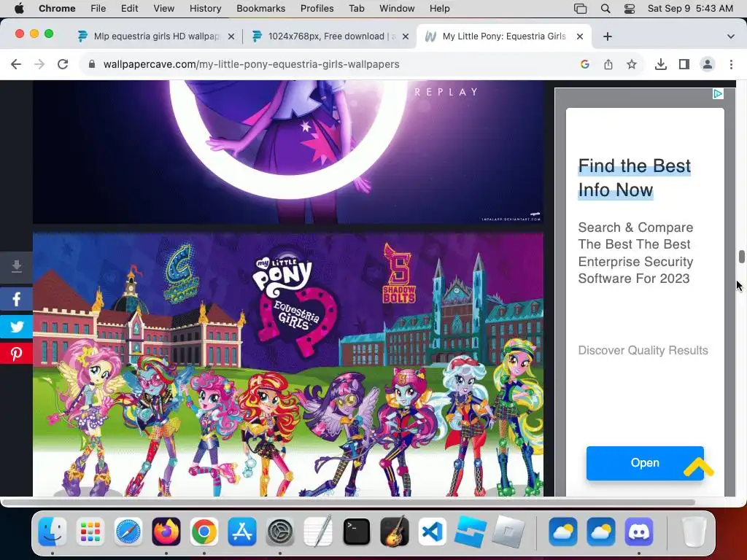Select 'My Little Pony: Equestria Girls' tab
Image resolution: width=747 pixels, height=560 pixels.
pyautogui.click(x=503, y=36)
